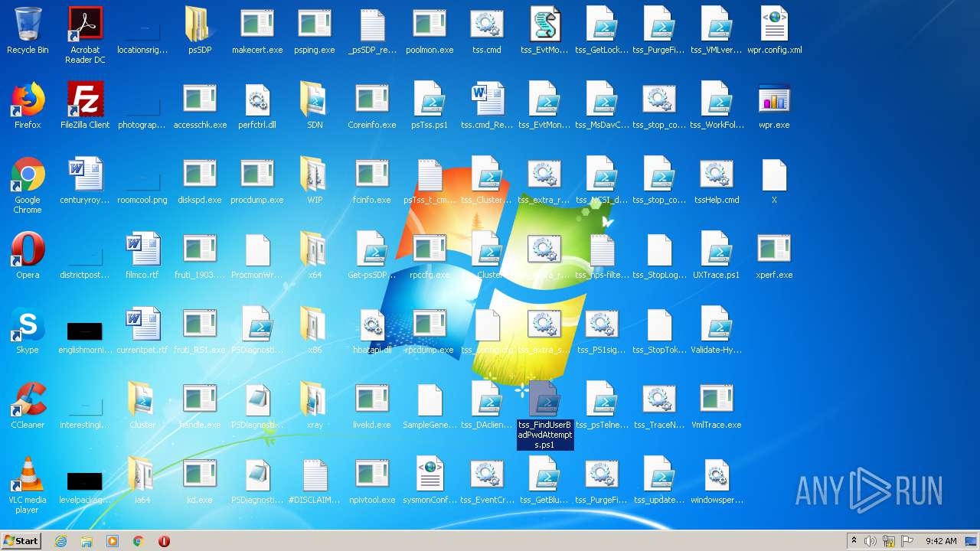The height and width of the screenshot is (551, 980).
Task: Open FileZilla Client shortcut
Action: pos(85,106)
